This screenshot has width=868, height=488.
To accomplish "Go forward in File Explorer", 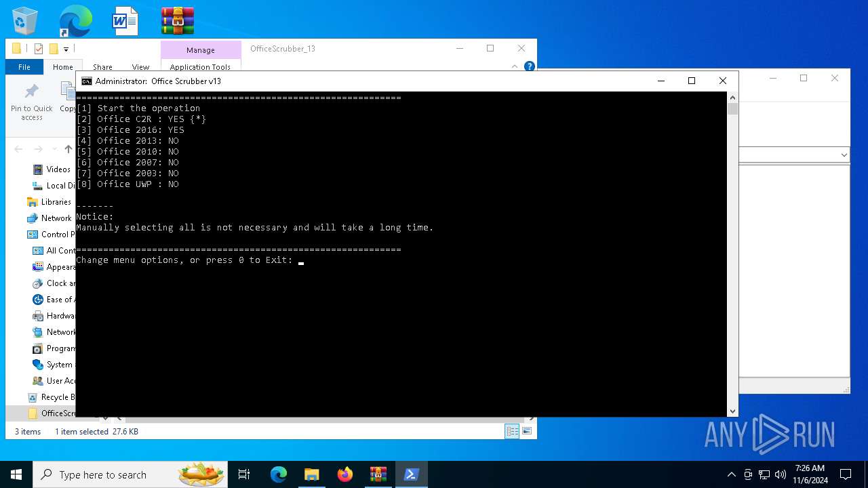I will point(39,149).
